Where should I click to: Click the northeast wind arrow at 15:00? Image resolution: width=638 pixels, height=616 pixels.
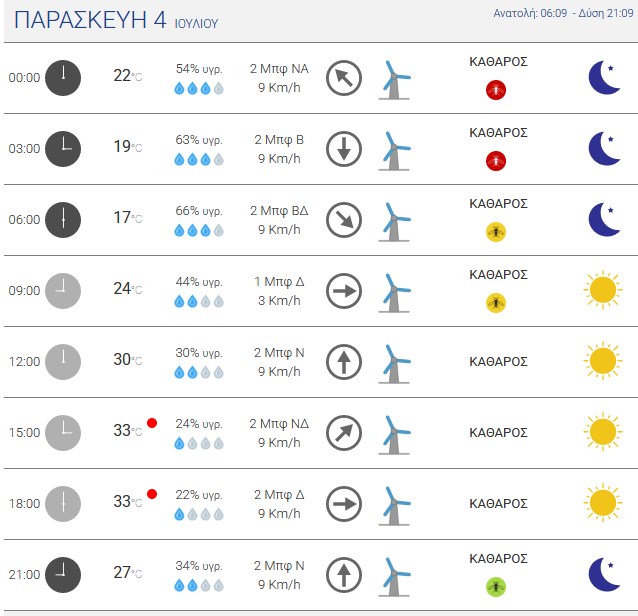coord(344,433)
